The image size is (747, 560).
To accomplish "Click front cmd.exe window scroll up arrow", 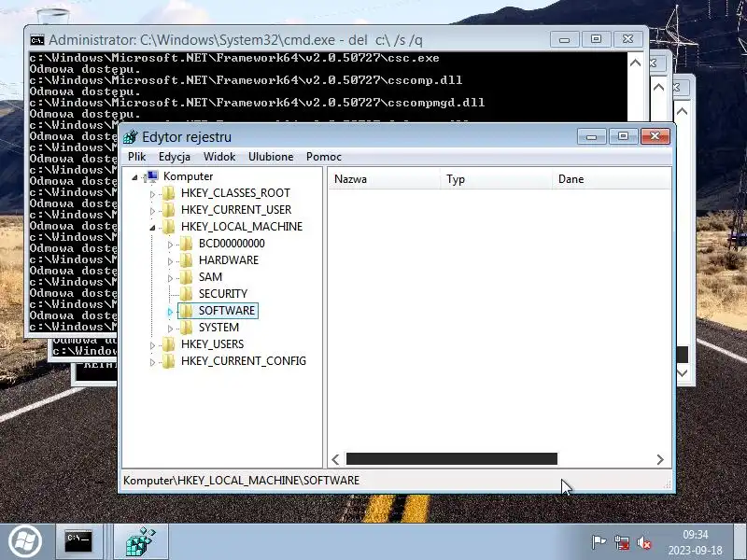I will (x=635, y=63).
